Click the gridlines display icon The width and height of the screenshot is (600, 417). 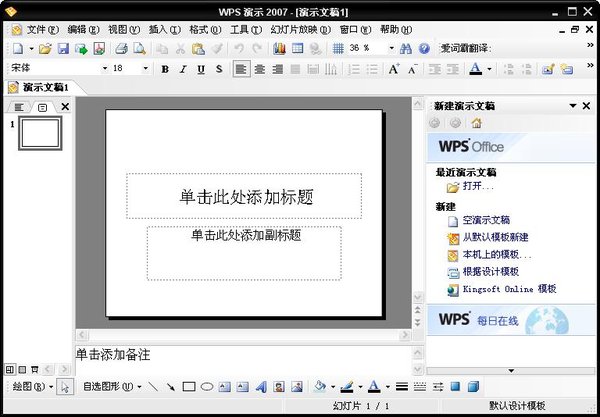coord(338,49)
